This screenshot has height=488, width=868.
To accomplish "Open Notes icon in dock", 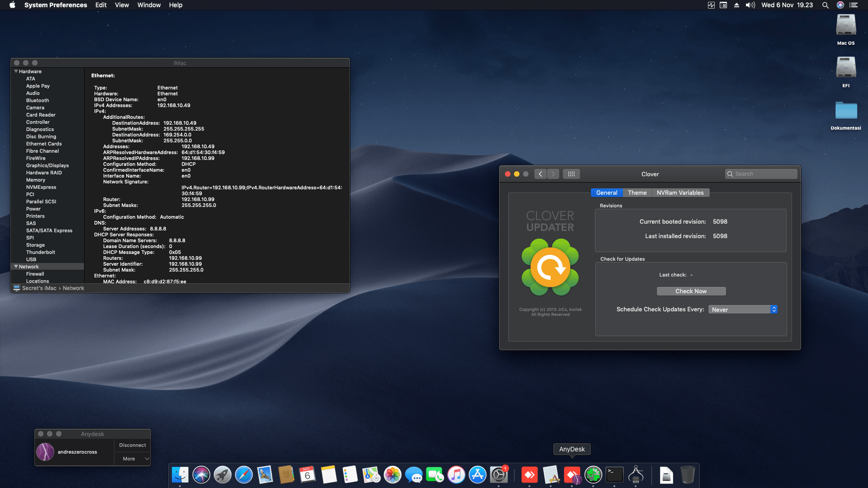I will coord(329,475).
